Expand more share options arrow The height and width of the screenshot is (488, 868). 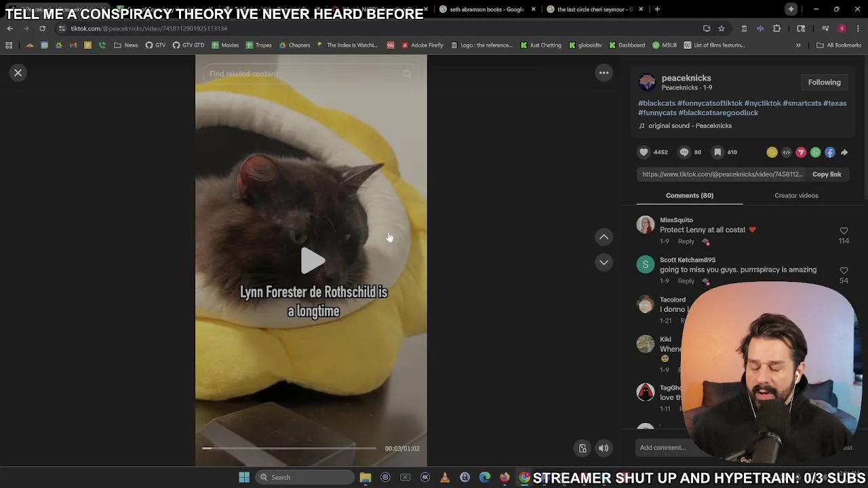tap(844, 152)
